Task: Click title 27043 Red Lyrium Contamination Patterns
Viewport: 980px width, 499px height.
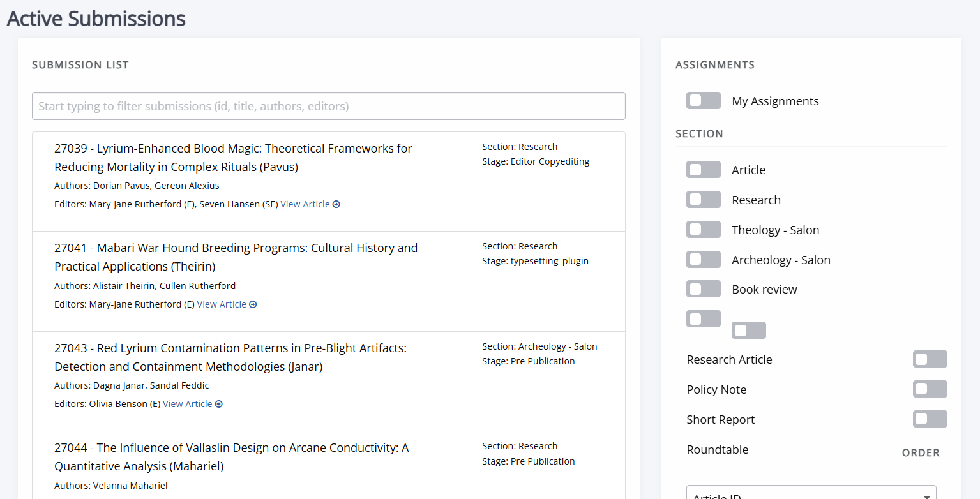Action: click(x=230, y=357)
